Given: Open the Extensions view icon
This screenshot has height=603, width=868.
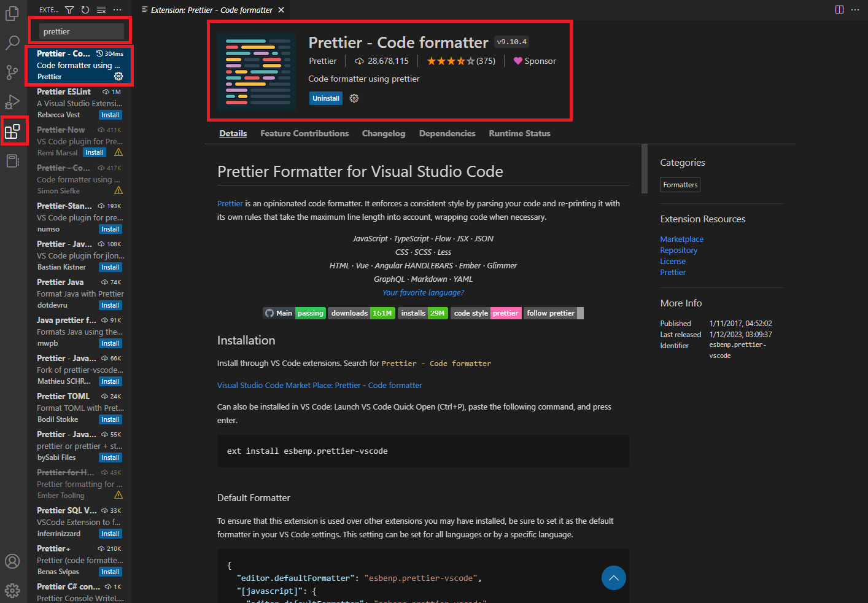Looking at the screenshot, I should tap(12, 131).
